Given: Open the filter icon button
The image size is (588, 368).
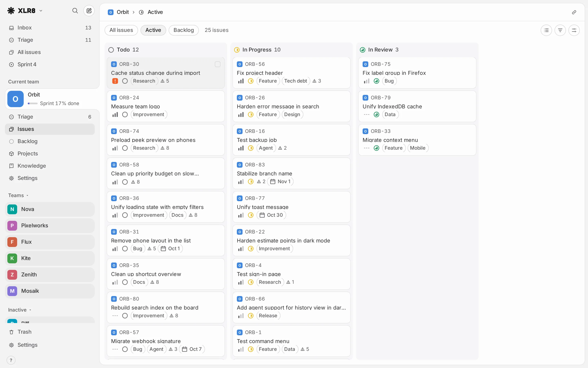Looking at the screenshot, I should pos(560,30).
